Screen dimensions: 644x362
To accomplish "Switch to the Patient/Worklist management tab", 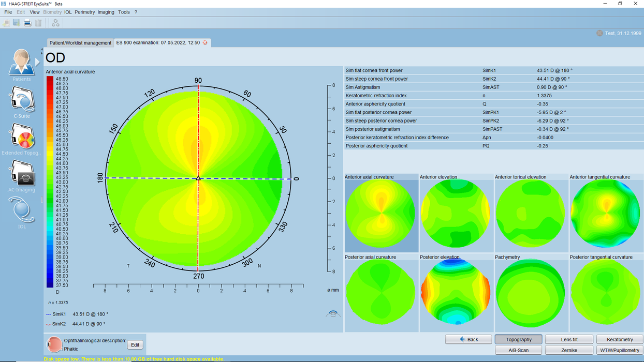I will coord(80,43).
